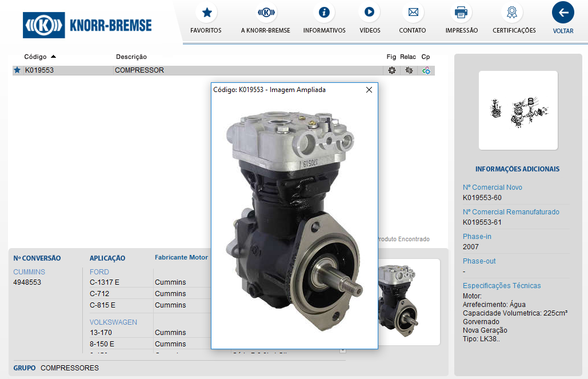The width and height of the screenshot is (588, 379).
Task: Click the Impressão printer icon
Action: 461,13
